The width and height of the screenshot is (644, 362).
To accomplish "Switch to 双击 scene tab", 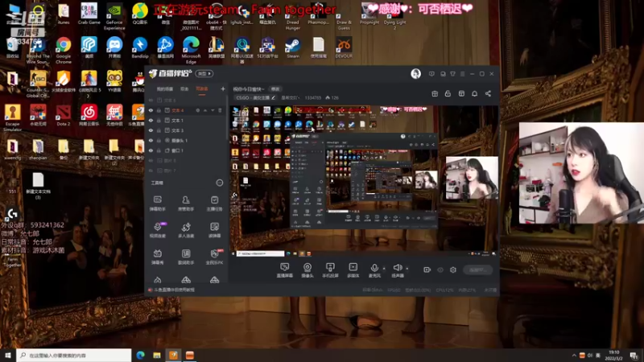I will tap(184, 88).
